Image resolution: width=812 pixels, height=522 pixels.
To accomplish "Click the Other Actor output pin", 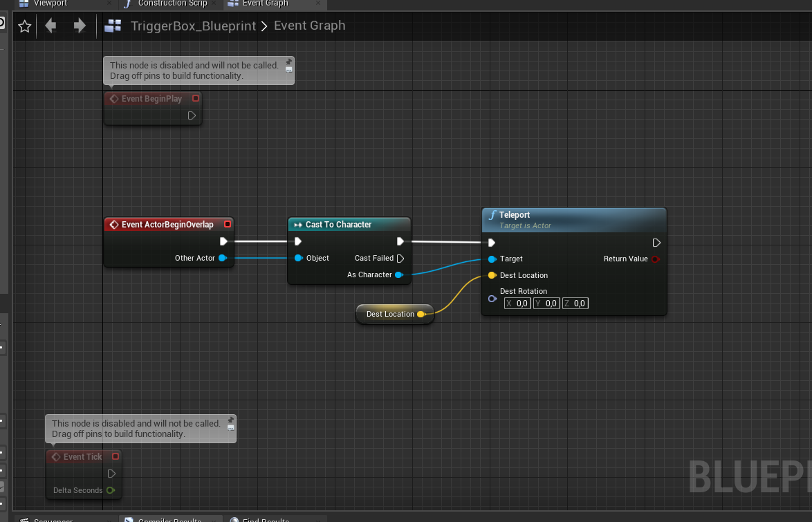I will click(223, 258).
